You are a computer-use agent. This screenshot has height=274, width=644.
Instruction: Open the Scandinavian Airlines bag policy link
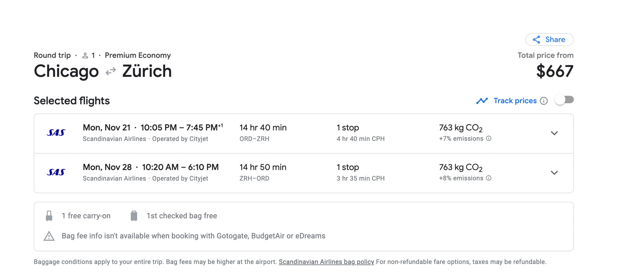(326, 262)
